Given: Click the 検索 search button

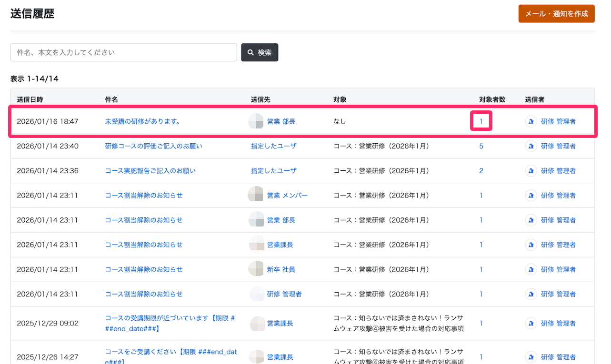Looking at the screenshot, I should pyautogui.click(x=260, y=52).
